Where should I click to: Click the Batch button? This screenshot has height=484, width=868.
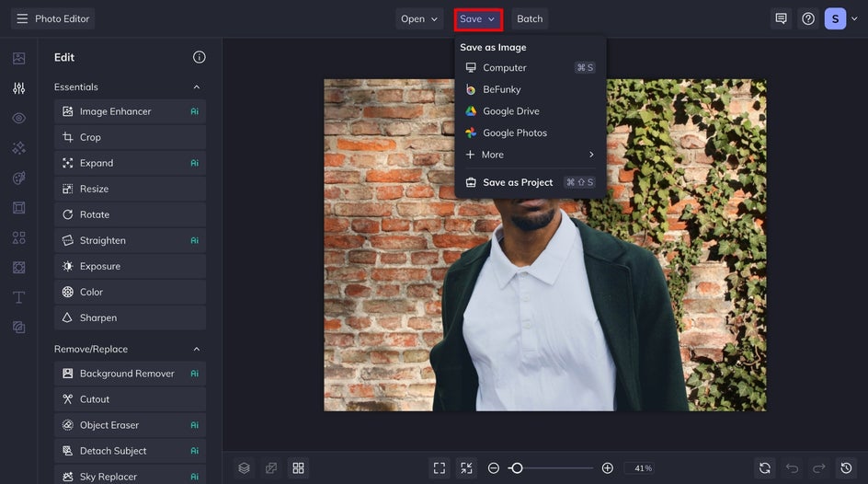tap(530, 18)
